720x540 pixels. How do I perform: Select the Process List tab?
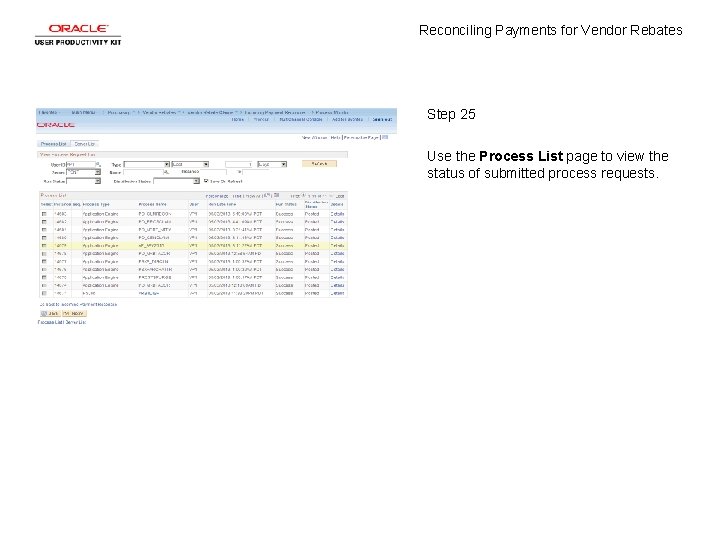coord(53,144)
